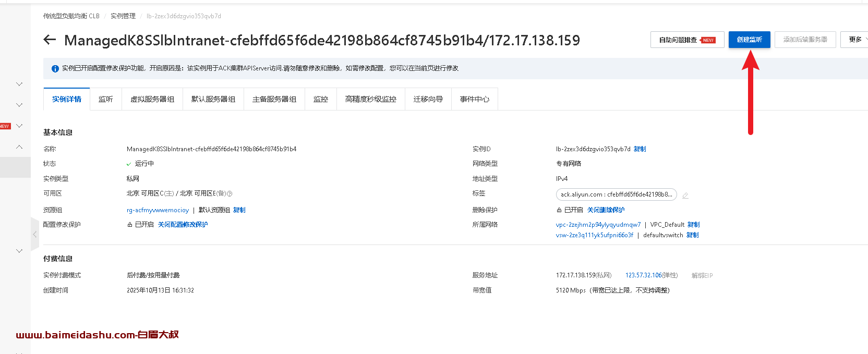Expand the sidebar chevron beside the NEW badge

[19, 126]
